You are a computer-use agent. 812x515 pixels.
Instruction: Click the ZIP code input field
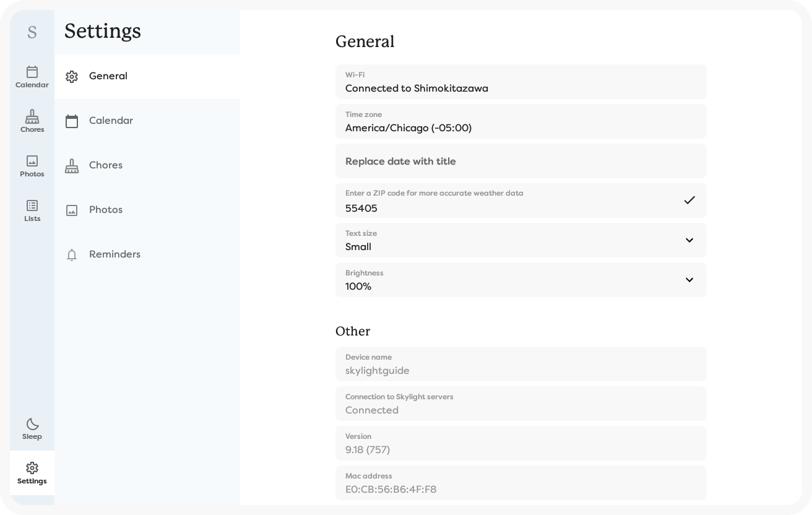[x=507, y=207]
